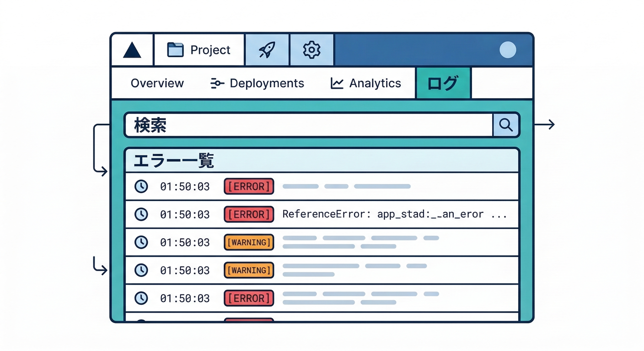644x351 pixels.
Task: Click the Analytics chart icon
Action: click(336, 83)
